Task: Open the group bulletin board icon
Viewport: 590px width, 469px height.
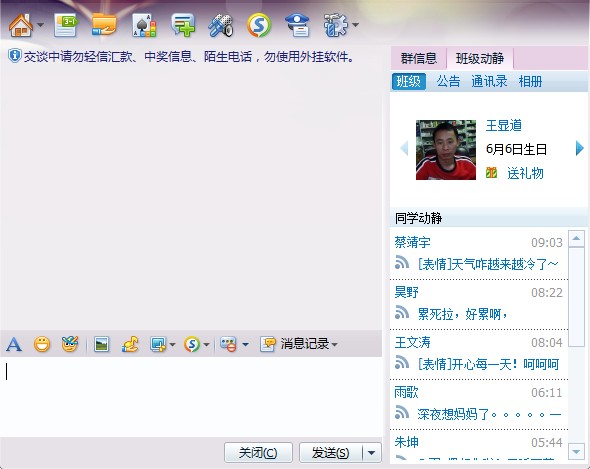Action: click(x=65, y=25)
